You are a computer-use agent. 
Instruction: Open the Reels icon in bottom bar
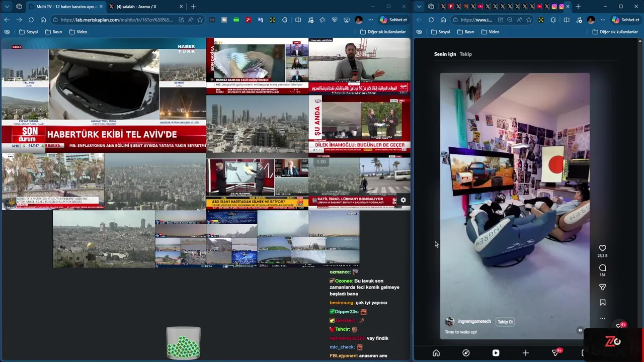click(496, 353)
